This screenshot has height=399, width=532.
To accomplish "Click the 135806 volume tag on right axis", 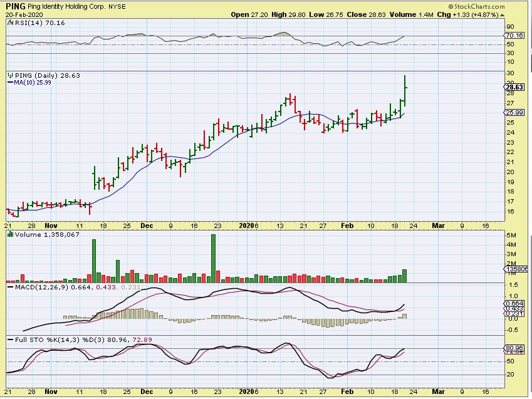I will click(x=516, y=269).
